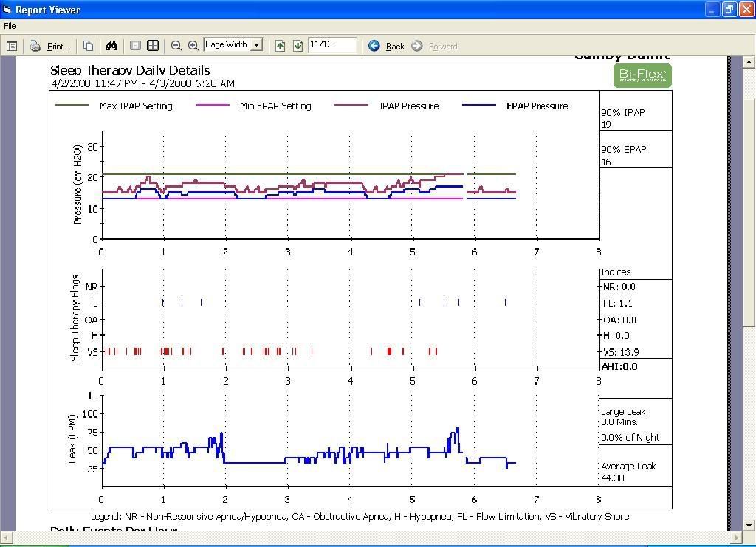Click the NR: 0.0 index value
Viewport: 756px width, 547px height.
point(619,286)
